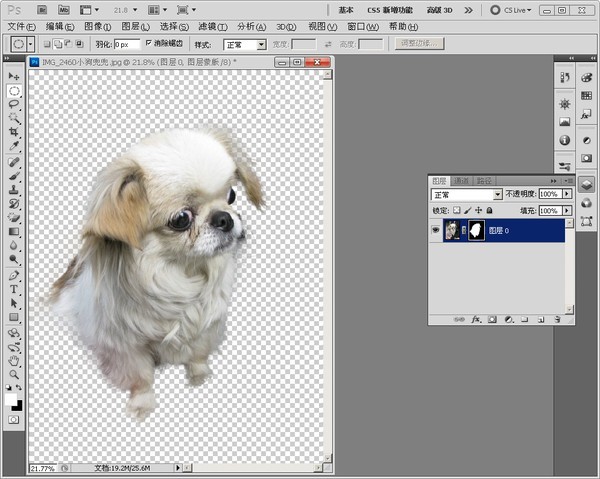Select the Pen tool
Image resolution: width=600 pixels, height=479 pixels.
pyautogui.click(x=14, y=275)
